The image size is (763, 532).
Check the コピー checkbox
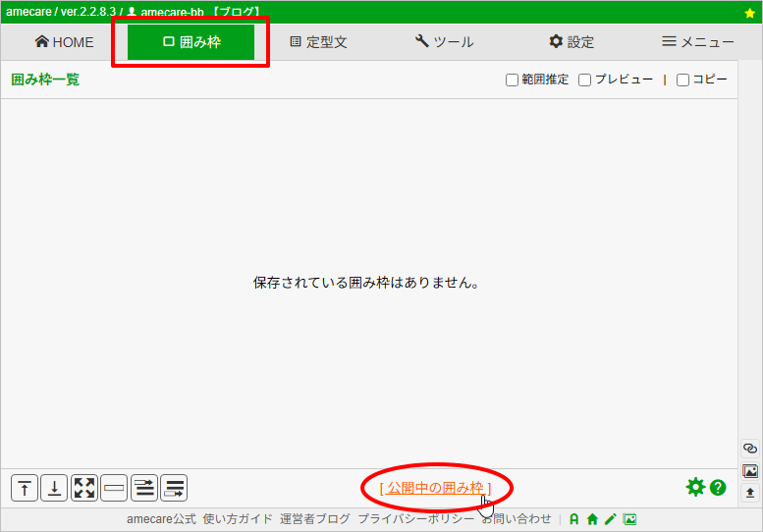pyautogui.click(x=682, y=80)
